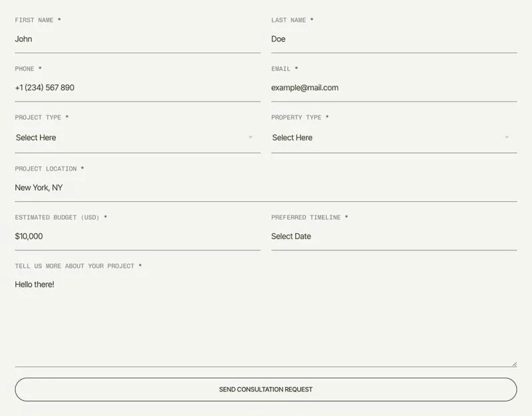This screenshot has height=416, width=532.
Task: Focus the Last Name field with Doe
Action: coord(394,39)
